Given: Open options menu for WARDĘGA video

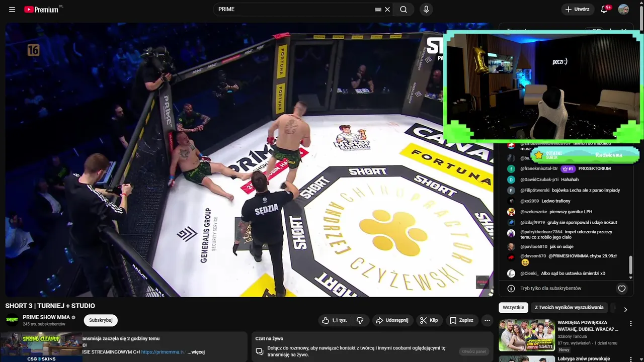Looking at the screenshot, I should pyautogui.click(x=630, y=324).
